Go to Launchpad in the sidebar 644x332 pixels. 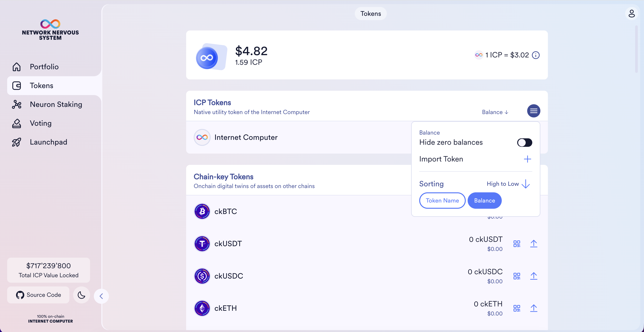48,142
